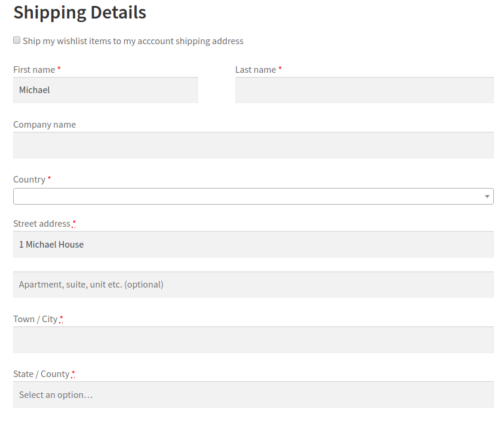The width and height of the screenshot is (504, 426).
Task: Open the State / County select an option dropdown
Action: tap(253, 395)
